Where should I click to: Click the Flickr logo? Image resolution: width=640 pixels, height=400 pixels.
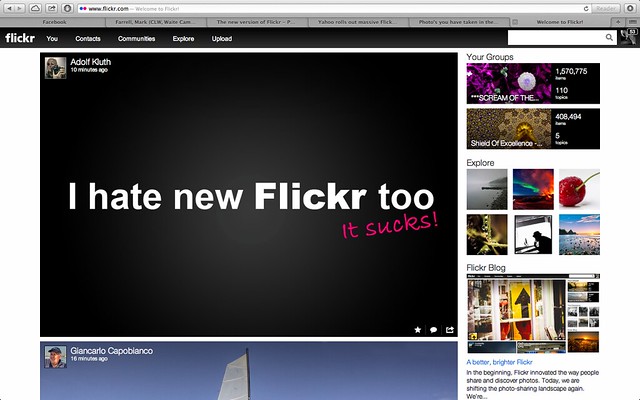click(x=19, y=38)
